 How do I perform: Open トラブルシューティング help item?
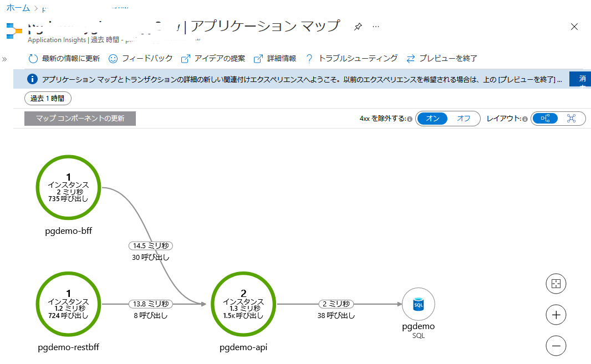pyautogui.click(x=351, y=58)
